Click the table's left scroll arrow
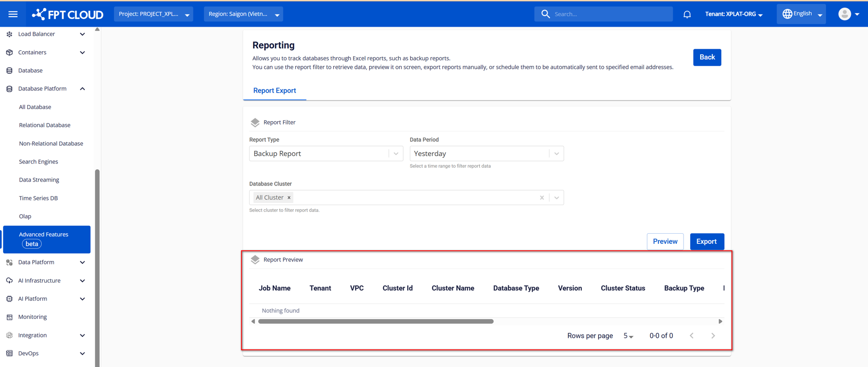Viewport: 868px width, 367px height. pos(253,321)
